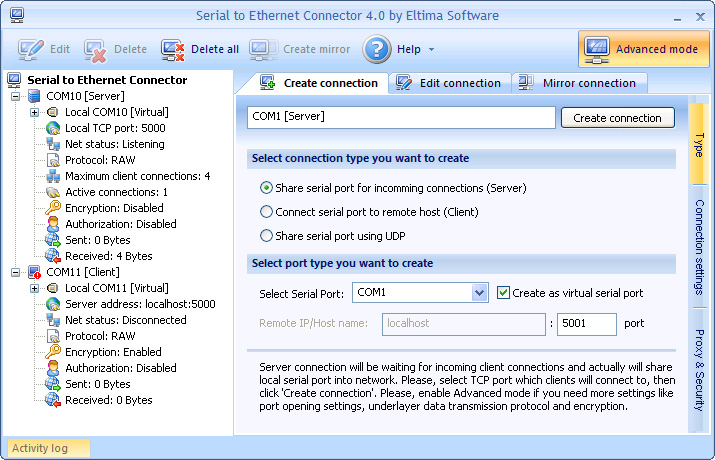Click the Net status: Listening network icon
Viewport: 715px width, 460px height.
pos(53,144)
